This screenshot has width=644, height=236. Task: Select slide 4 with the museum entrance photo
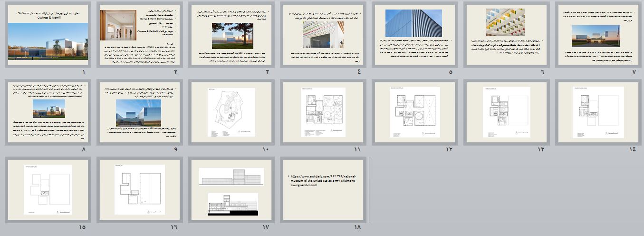pos(323,35)
